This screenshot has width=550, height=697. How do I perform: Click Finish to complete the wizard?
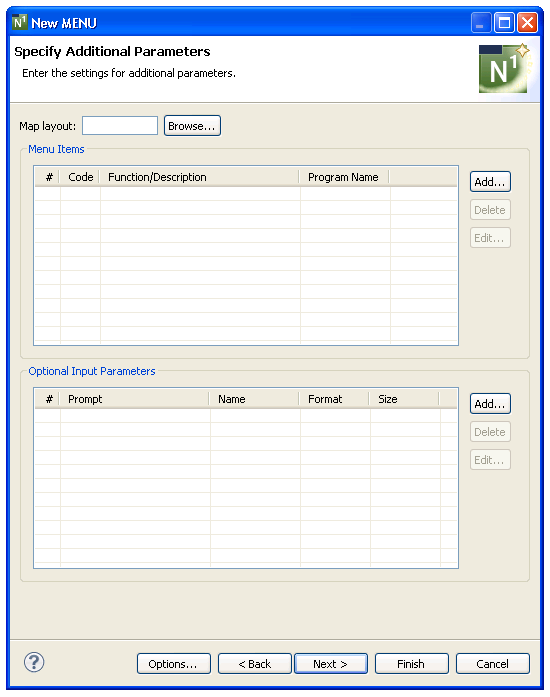tap(412, 664)
